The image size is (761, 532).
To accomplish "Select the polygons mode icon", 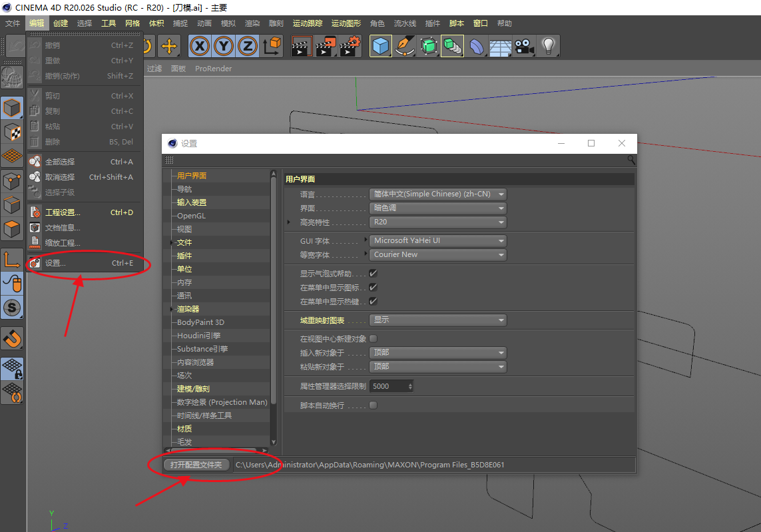I will tap(12, 229).
